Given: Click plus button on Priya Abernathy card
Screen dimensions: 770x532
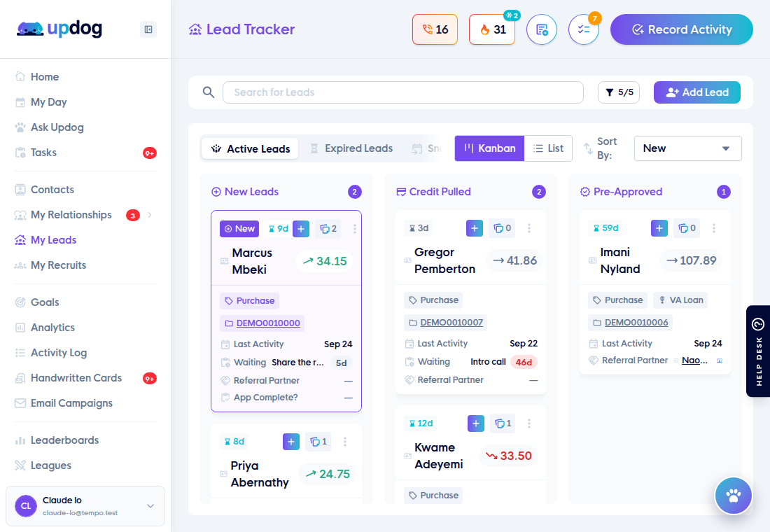Looking at the screenshot, I should point(291,442).
